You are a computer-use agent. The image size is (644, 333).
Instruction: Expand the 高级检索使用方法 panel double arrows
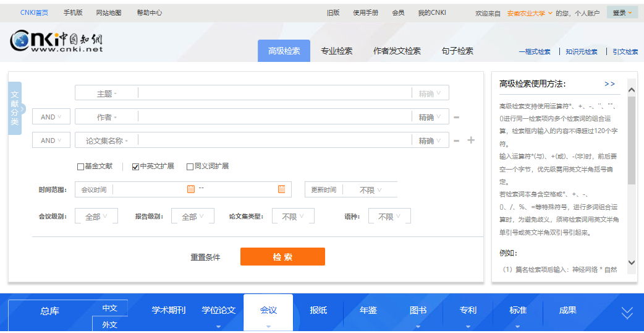coord(609,84)
